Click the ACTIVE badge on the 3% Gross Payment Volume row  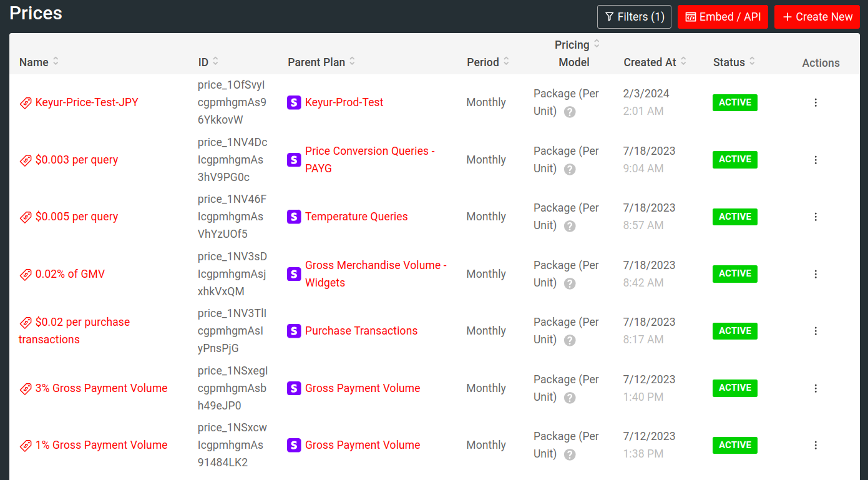pyautogui.click(x=734, y=388)
